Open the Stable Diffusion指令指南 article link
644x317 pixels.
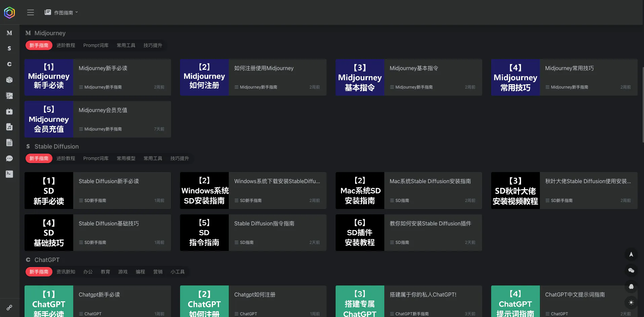pyautogui.click(x=264, y=223)
